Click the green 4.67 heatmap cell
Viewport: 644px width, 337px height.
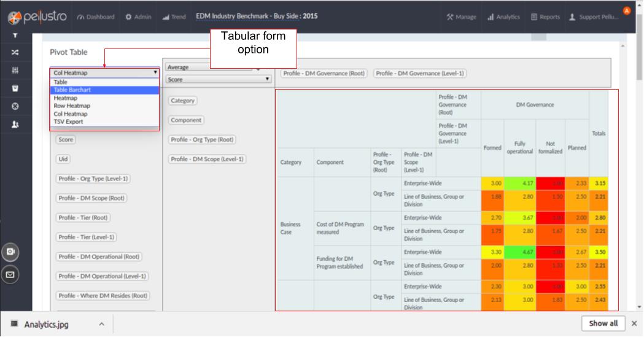click(519, 252)
